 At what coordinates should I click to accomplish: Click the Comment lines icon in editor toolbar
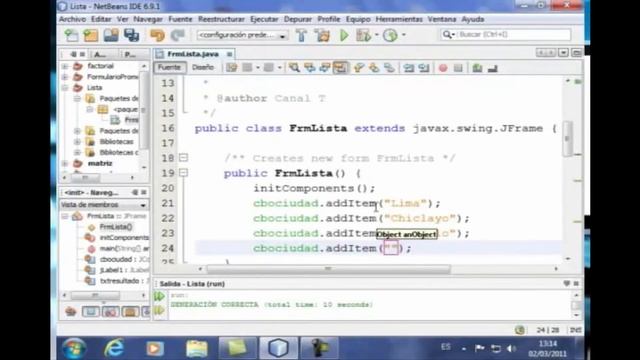point(477,68)
